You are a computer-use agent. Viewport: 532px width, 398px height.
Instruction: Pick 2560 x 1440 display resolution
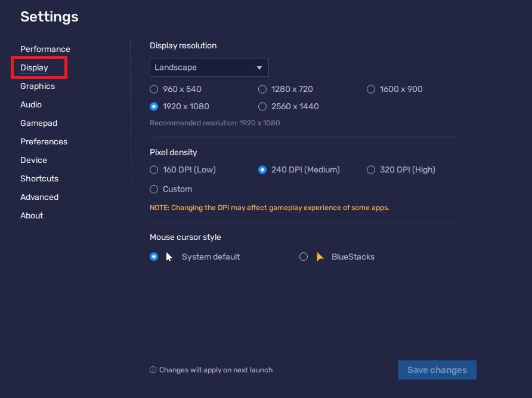coord(262,106)
